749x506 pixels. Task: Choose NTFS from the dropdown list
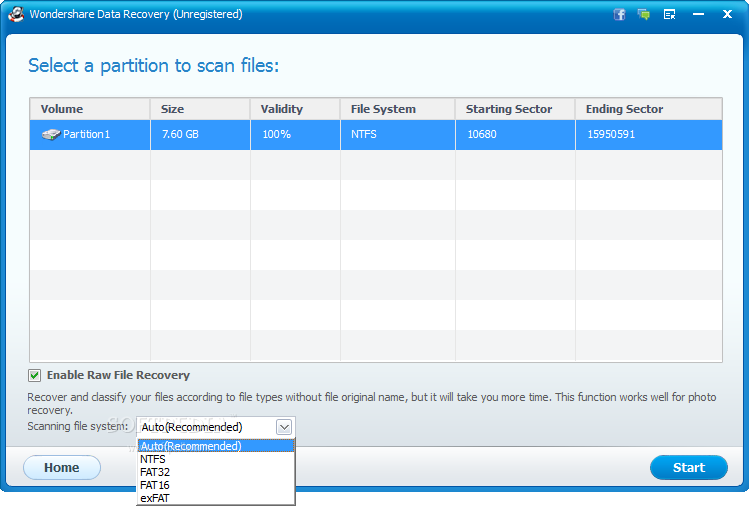tap(216, 459)
